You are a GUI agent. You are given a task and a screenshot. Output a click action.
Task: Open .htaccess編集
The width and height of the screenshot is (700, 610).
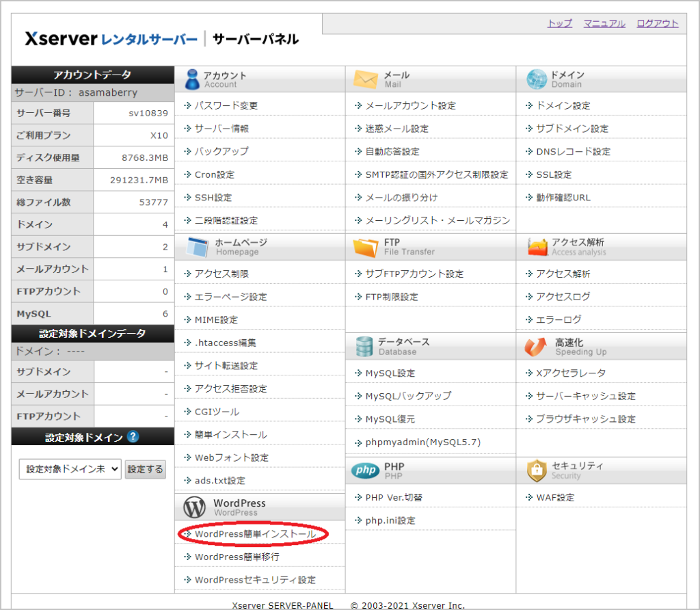[x=226, y=343]
